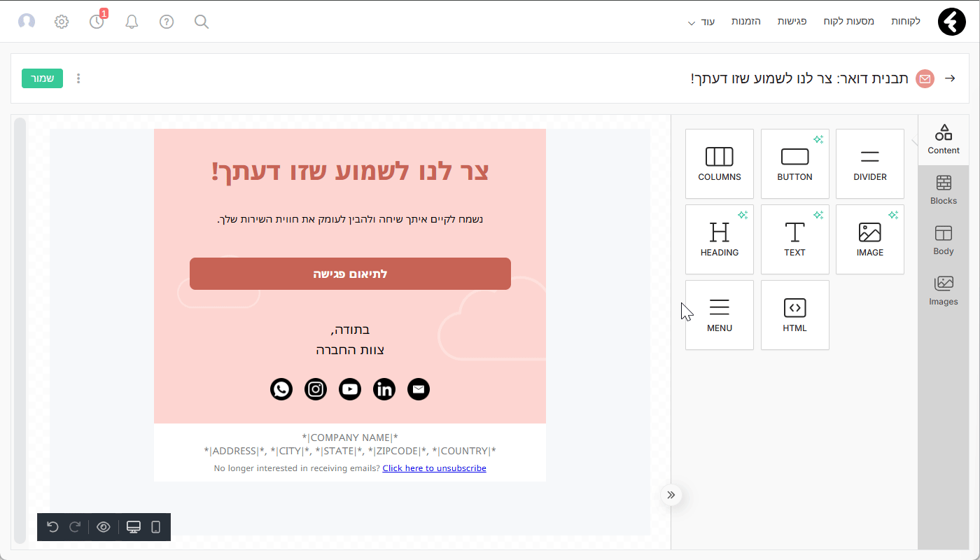Switch to the Content tab
Viewport: 980px width, 560px height.
[944, 140]
